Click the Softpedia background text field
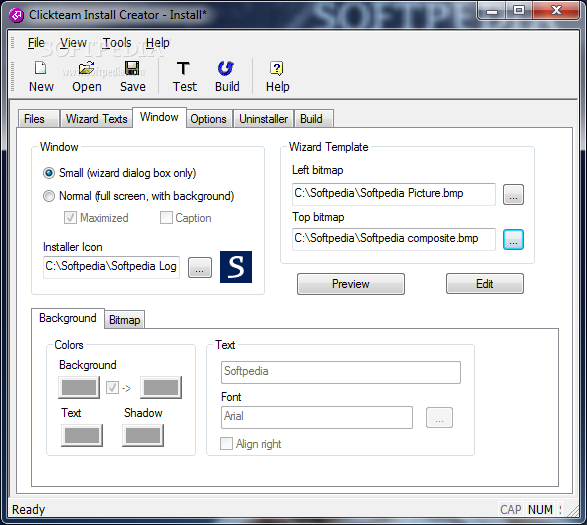This screenshot has width=587, height=525. coord(341,372)
